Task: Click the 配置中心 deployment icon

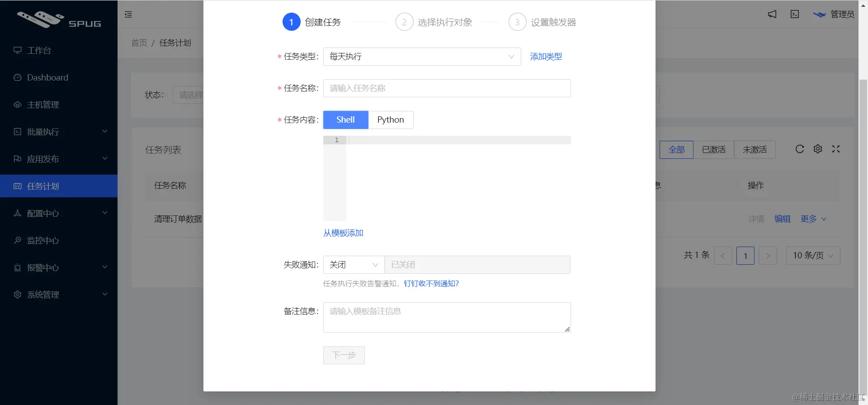Action: click(x=18, y=213)
